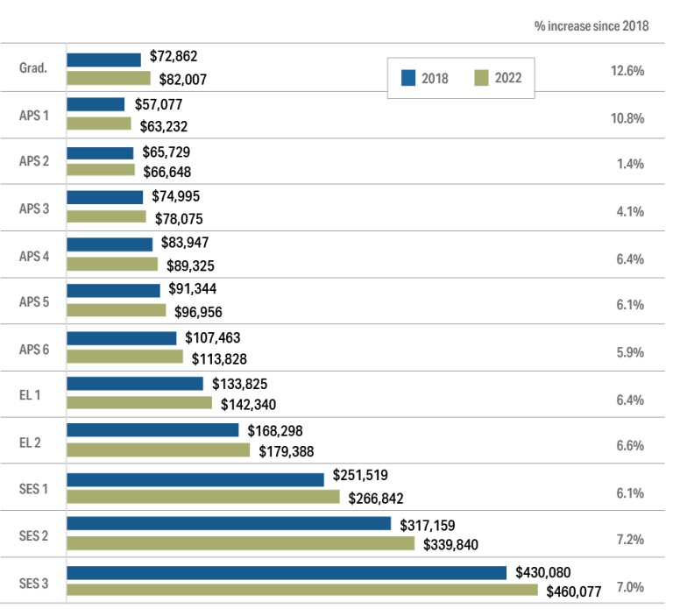Click the '$107,463' value
Viewport: 673px width, 616px height.
212,338
